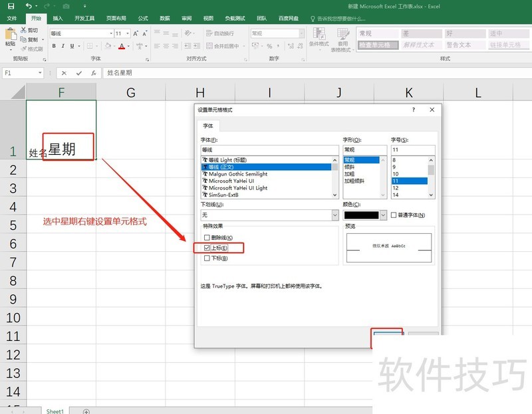Screen dimensions: 532x414
Task: Select the font color icon
Action: point(122,46)
